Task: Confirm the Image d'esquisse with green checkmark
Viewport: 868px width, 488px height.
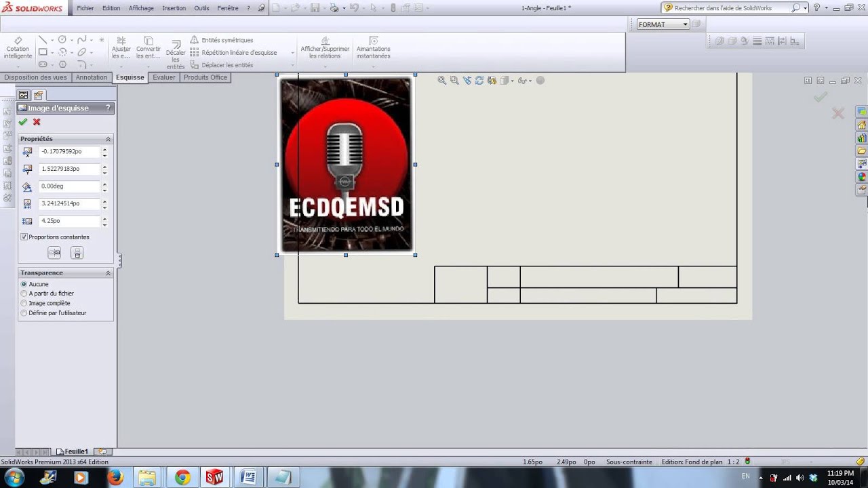Action: tap(23, 122)
